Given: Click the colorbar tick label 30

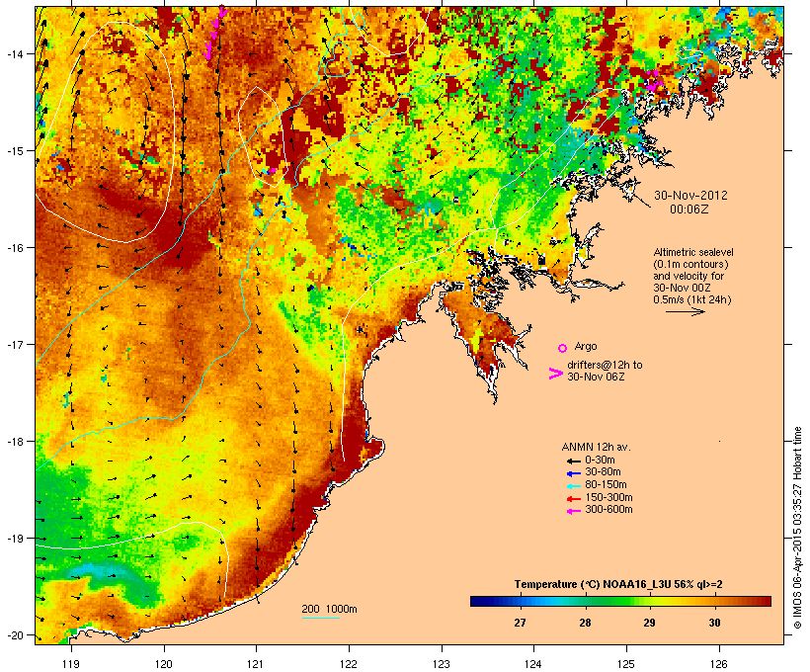Looking at the screenshot, I should click(714, 623).
